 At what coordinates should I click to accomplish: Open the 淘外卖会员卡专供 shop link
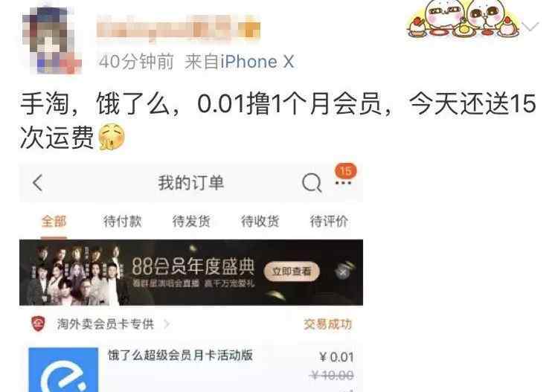[106, 324]
